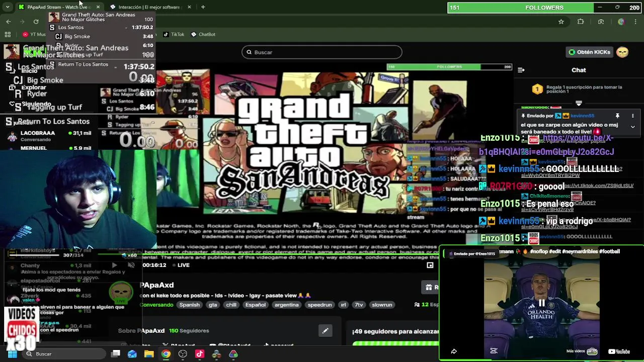Click the YouTube logo on video overlay
This screenshot has height=362, width=644.
click(x=619, y=351)
